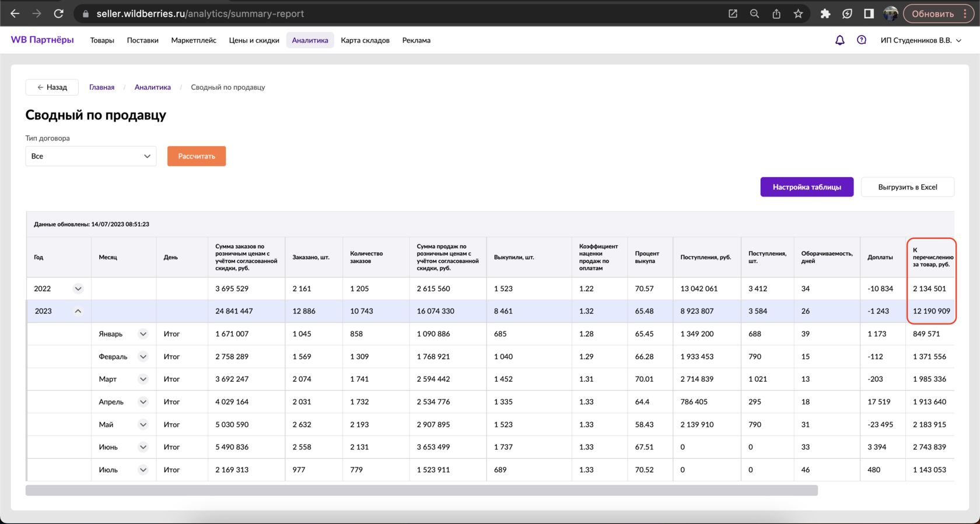
Task: Toggle the browser side panel icon
Action: 869,13
